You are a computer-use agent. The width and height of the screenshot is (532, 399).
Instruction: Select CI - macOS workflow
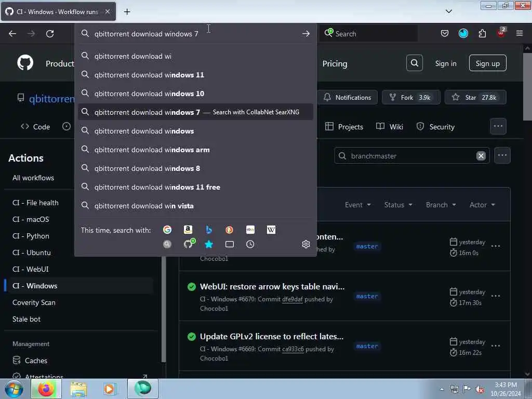(31, 219)
